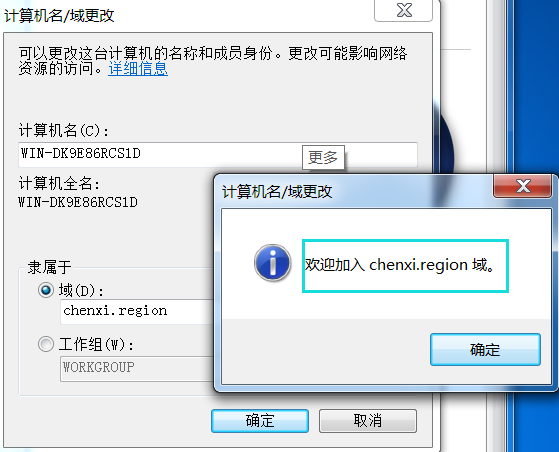Click the blue information icon in popup

272,263
